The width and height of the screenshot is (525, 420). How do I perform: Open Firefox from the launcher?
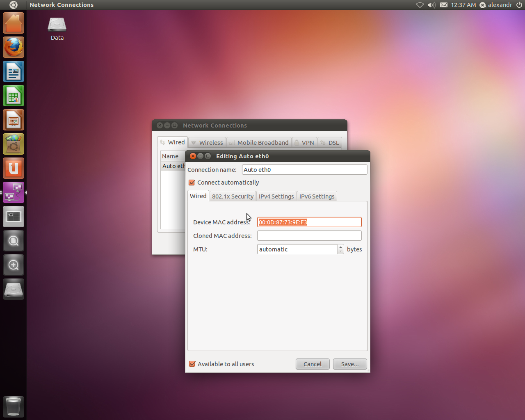click(14, 47)
